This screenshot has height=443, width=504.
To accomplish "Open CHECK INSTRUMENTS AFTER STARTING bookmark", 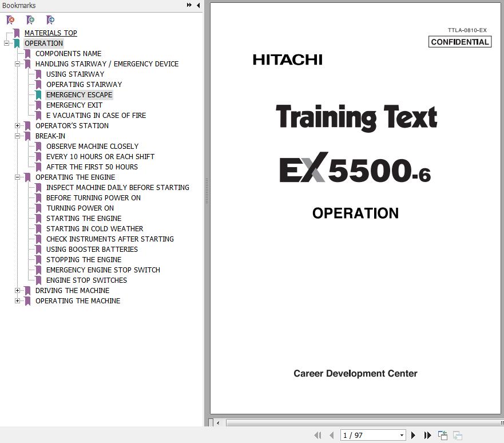I will click(110, 239).
